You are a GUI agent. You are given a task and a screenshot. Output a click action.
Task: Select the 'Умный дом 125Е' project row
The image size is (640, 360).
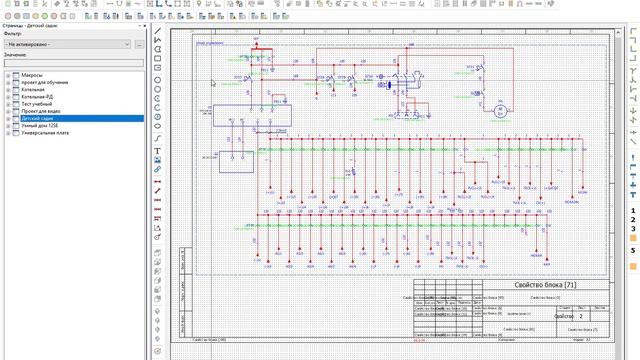40,126
